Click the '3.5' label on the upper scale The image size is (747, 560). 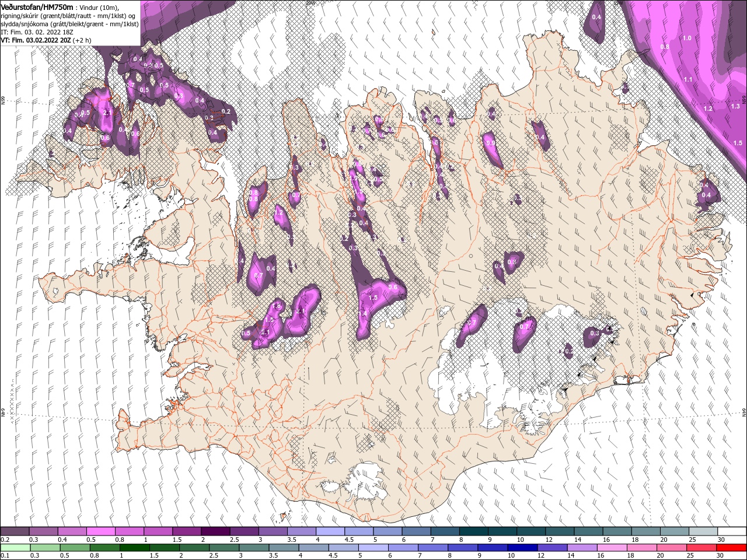[x=292, y=540]
